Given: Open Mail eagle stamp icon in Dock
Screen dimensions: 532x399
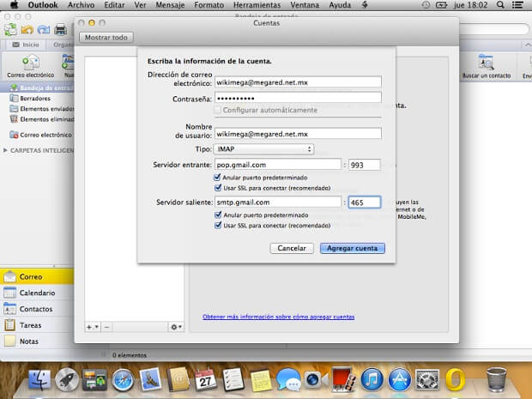Looking at the screenshot, I should [x=150, y=379].
